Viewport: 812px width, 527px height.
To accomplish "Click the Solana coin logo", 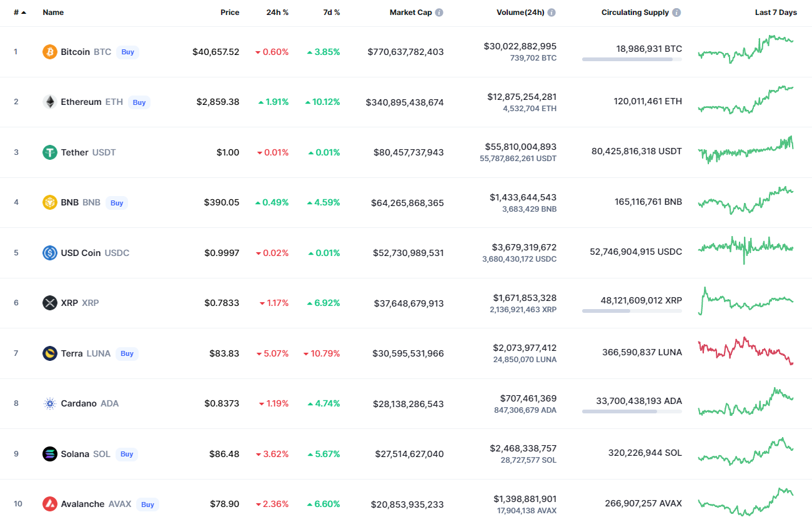I will 50,454.
